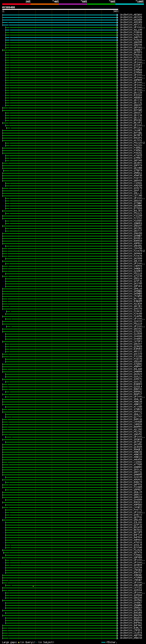Image resolution: width=146 pixels, height=644 pixels.
Task: Click the UniRef100_P46410 label
Action: [131, 55]
